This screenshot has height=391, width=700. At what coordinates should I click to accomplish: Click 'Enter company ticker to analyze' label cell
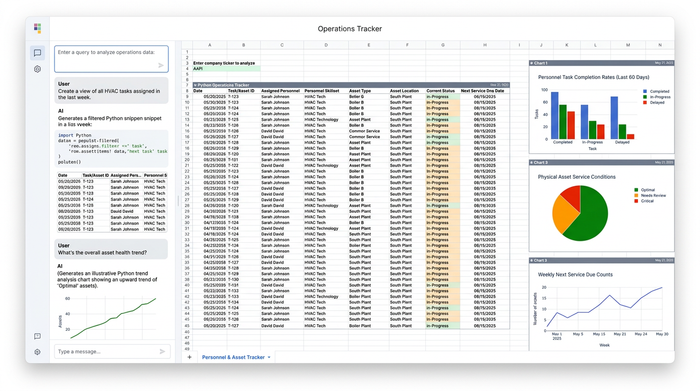[x=224, y=63]
